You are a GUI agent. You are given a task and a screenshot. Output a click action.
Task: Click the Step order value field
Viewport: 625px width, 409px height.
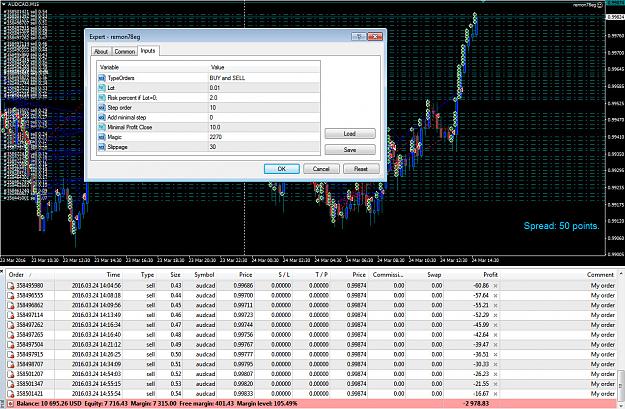264,108
